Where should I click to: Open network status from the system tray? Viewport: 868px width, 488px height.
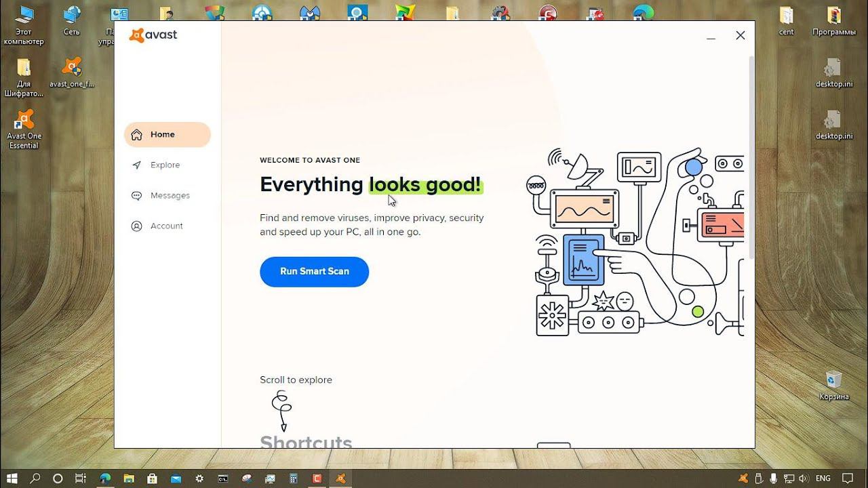pyautogui.click(x=789, y=479)
